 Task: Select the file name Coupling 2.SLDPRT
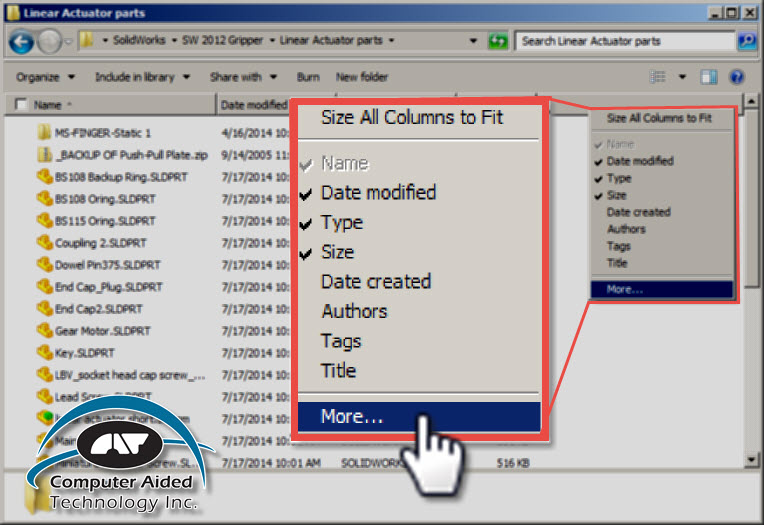(100, 243)
